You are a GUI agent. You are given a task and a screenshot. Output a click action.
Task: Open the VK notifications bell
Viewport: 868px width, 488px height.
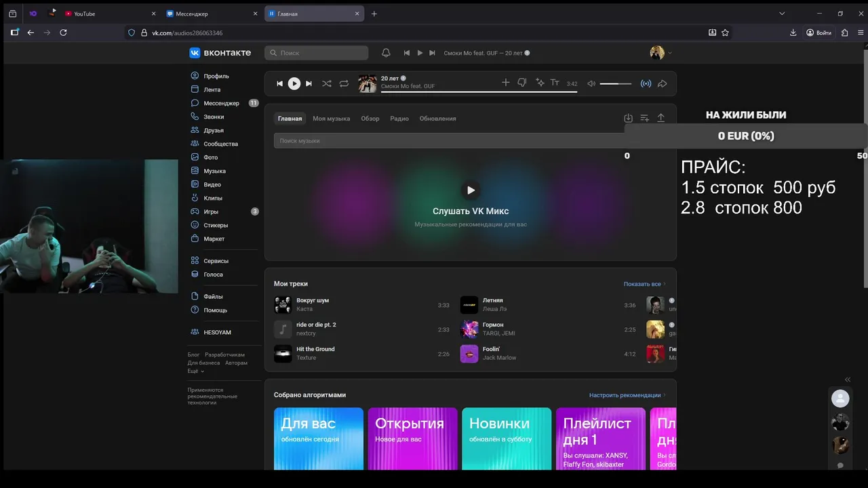(x=386, y=53)
